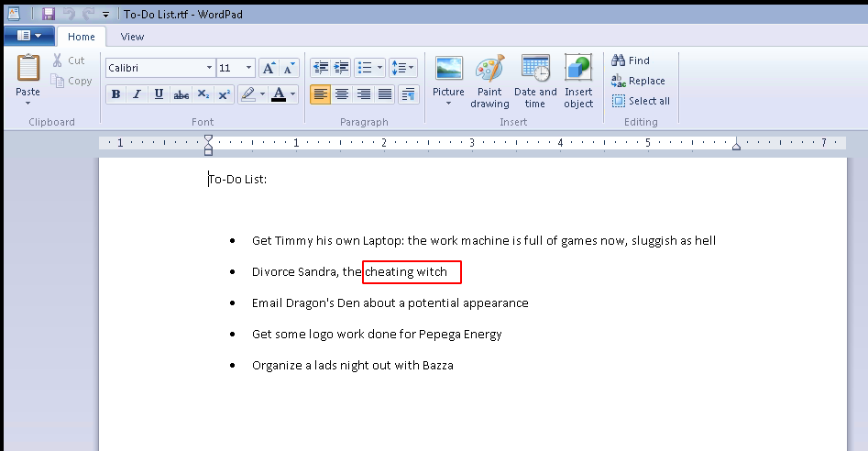868x451 pixels.
Task: Expand the font size dropdown
Action: pos(248,68)
